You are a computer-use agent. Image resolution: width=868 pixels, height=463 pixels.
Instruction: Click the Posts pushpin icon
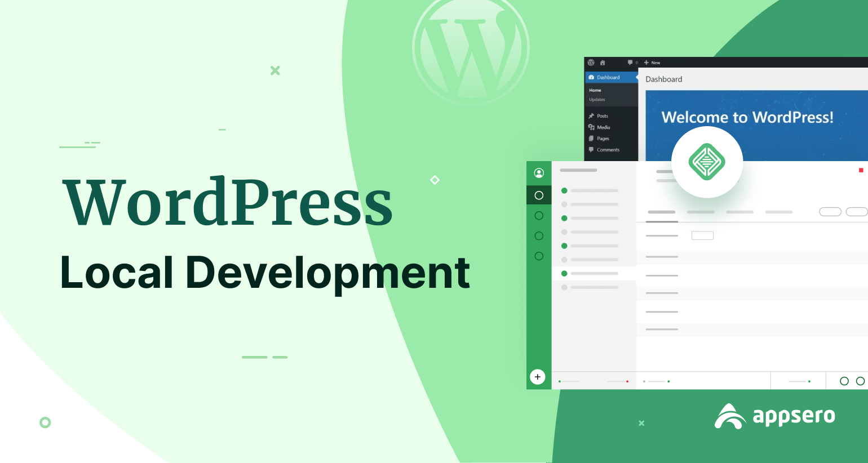591,116
